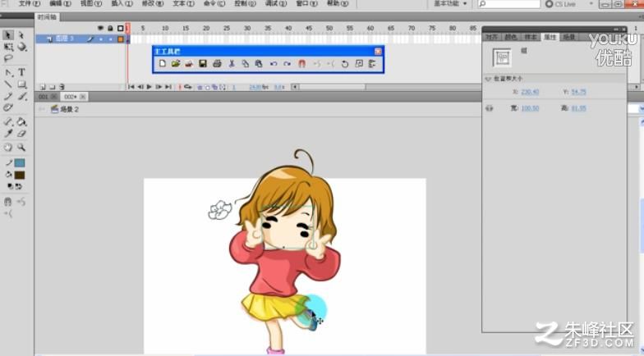The image size is (644, 356).
Task: Select the Free Transform tool
Action: pyautogui.click(x=8, y=48)
